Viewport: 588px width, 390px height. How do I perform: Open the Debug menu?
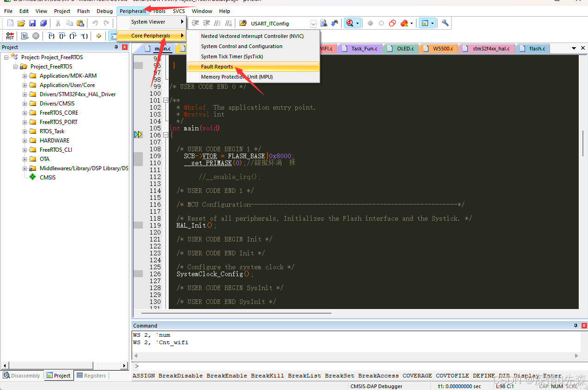104,11
